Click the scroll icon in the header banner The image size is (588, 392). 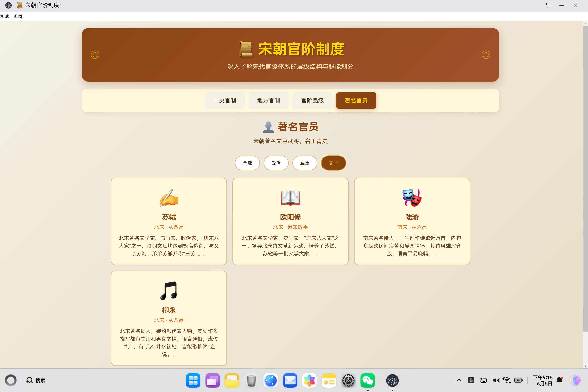coord(246,49)
